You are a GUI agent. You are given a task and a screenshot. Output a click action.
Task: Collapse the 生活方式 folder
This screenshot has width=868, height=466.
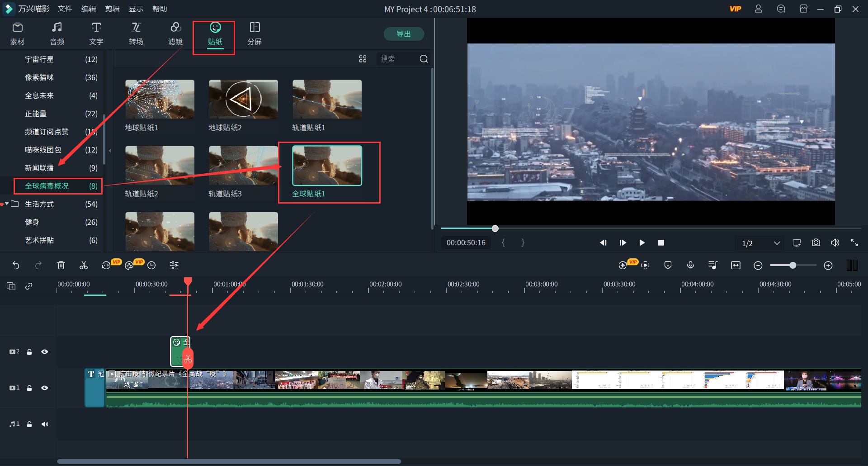tap(7, 204)
